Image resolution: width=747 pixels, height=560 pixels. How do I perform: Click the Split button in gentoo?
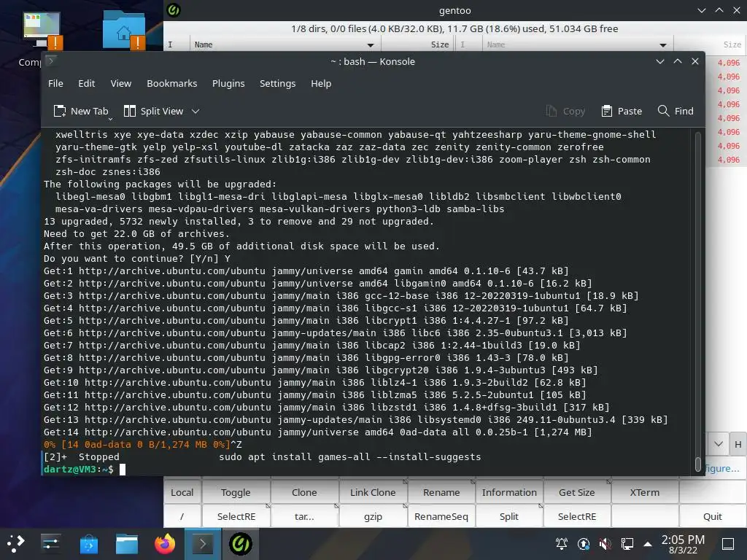(x=508, y=516)
